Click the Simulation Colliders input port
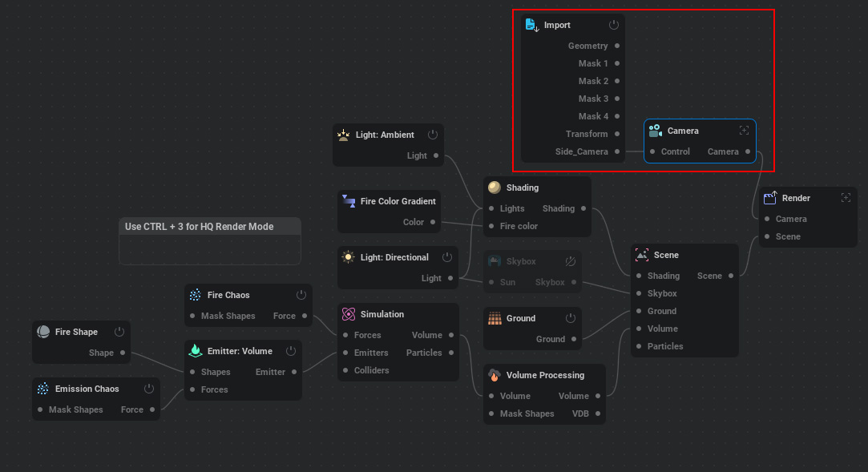Image resolution: width=868 pixels, height=472 pixels. [345, 370]
